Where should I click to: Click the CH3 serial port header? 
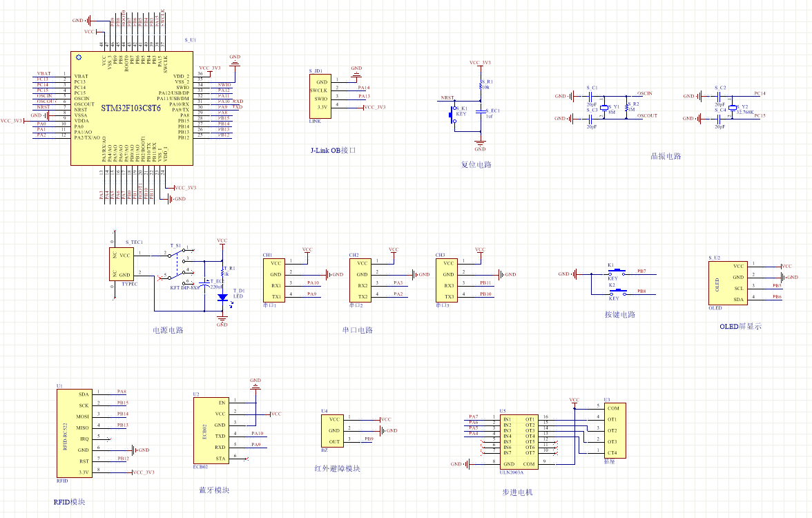pyautogui.click(x=446, y=280)
